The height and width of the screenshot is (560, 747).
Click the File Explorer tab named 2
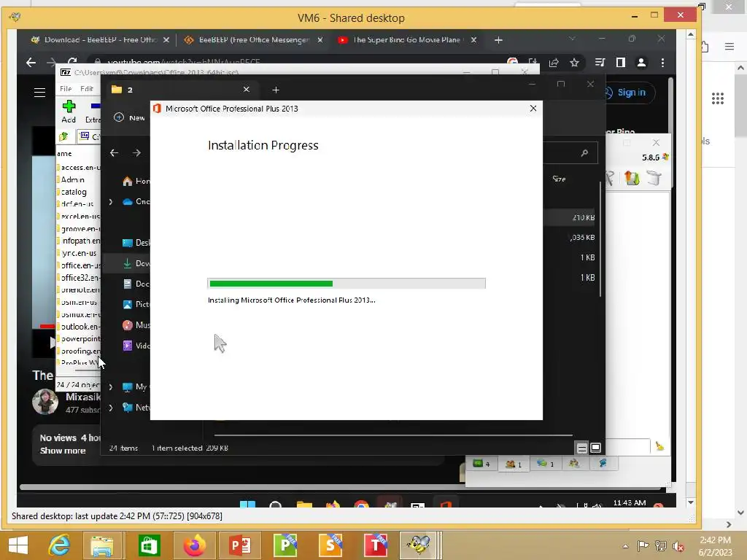179,90
